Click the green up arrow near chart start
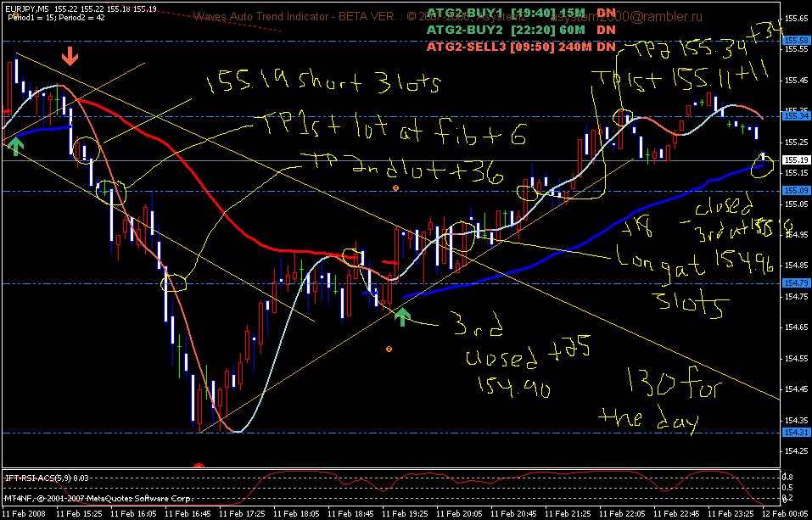Image resolution: width=812 pixels, height=520 pixels. pos(16,144)
